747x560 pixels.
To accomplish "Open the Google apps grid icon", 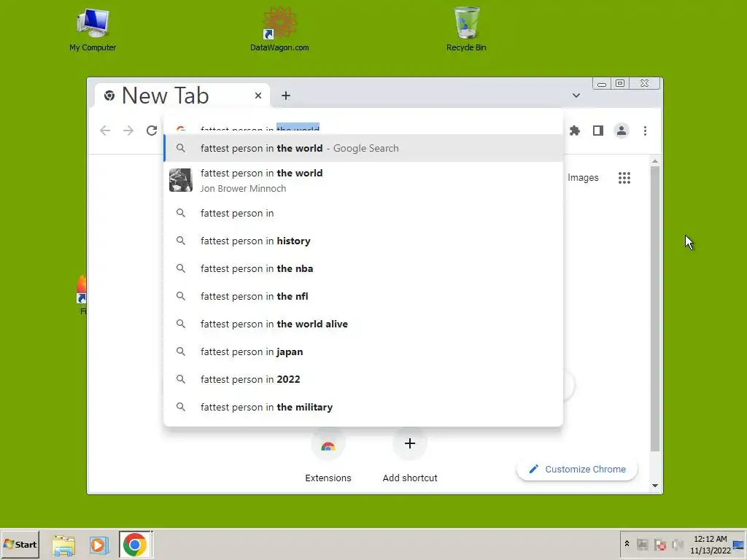I will [x=624, y=178].
